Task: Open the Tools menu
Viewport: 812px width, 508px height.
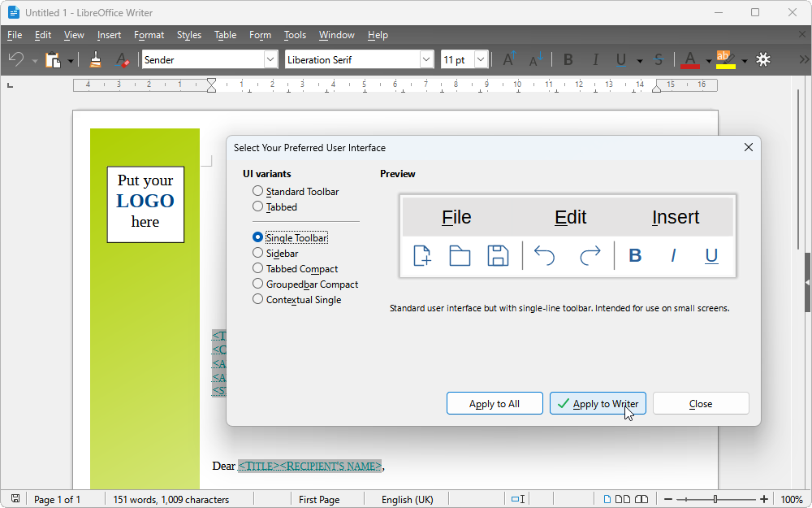Action: point(295,35)
